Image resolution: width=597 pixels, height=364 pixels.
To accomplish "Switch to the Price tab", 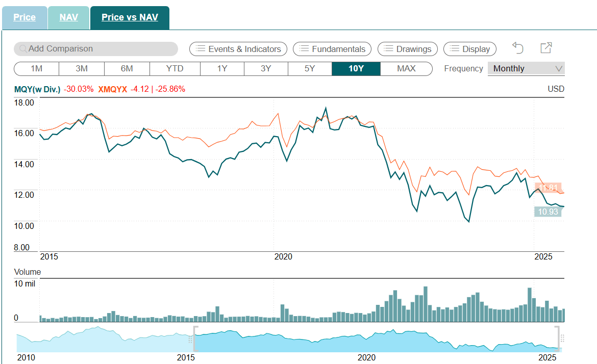I will [x=24, y=17].
